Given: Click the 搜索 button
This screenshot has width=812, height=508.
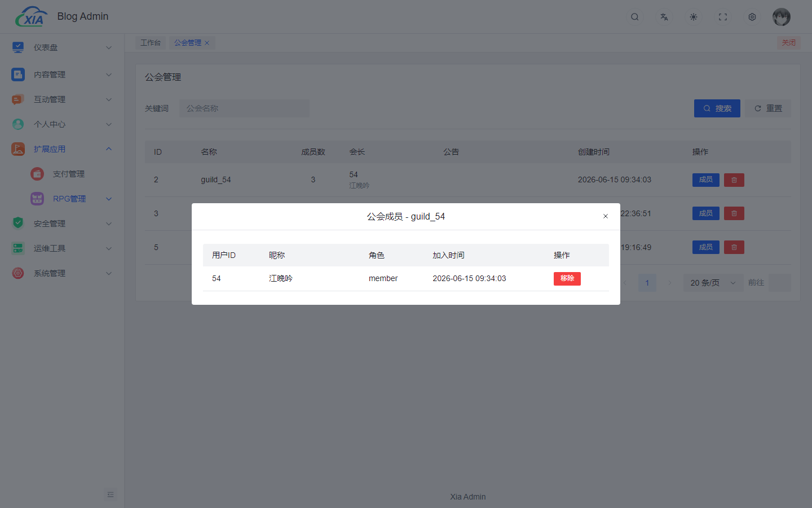Looking at the screenshot, I should [x=717, y=108].
